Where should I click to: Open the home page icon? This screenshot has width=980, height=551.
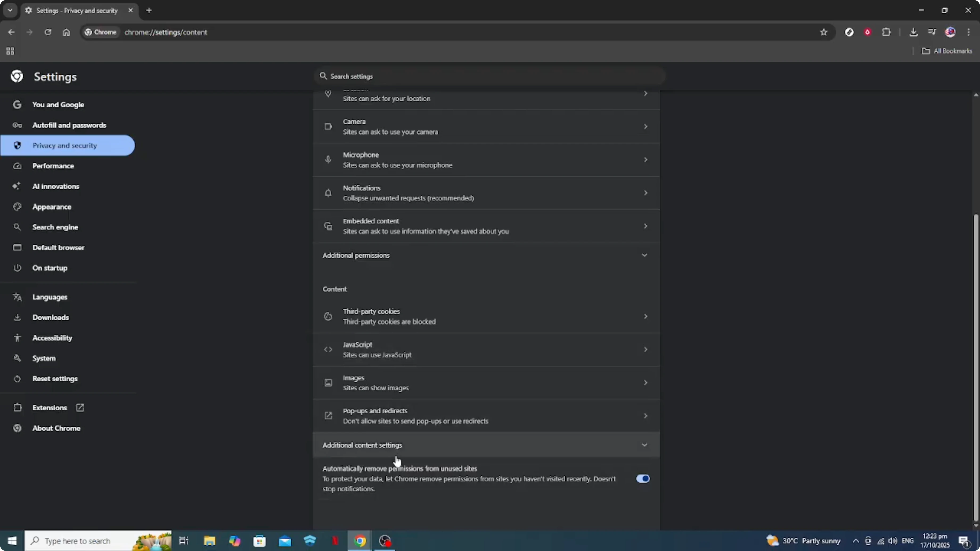(66, 32)
